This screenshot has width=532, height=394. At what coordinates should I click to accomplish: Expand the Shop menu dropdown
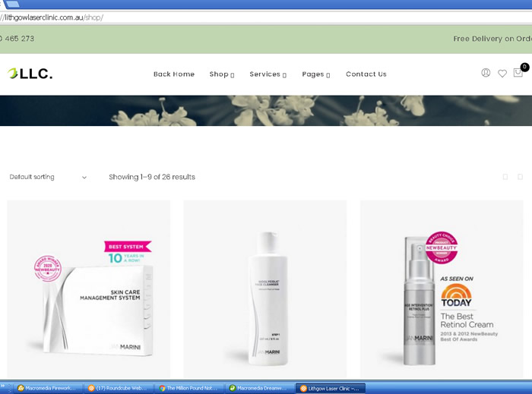pos(221,74)
